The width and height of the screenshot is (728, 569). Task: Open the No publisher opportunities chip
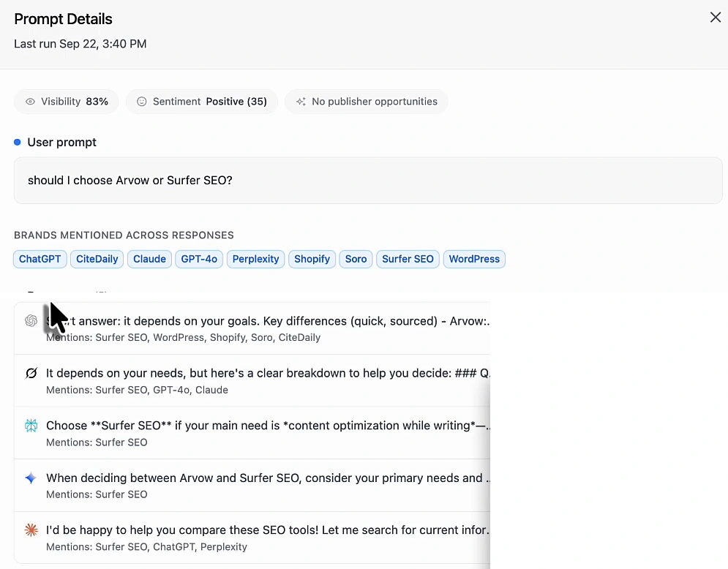pyautogui.click(x=367, y=102)
